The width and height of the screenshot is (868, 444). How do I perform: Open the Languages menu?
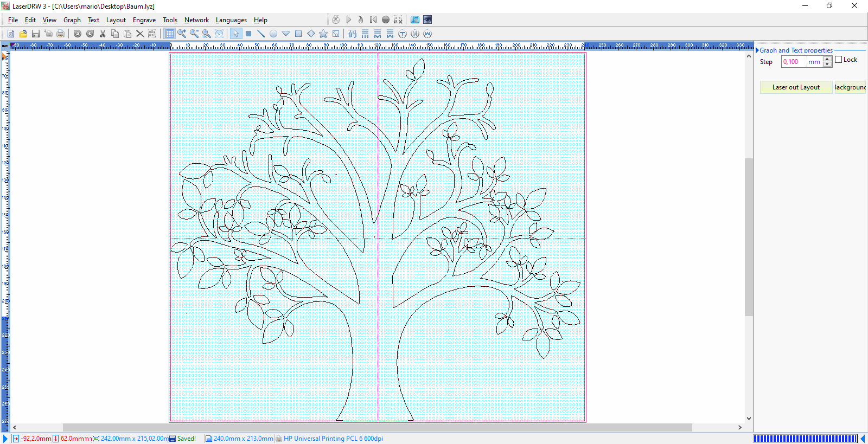click(231, 20)
